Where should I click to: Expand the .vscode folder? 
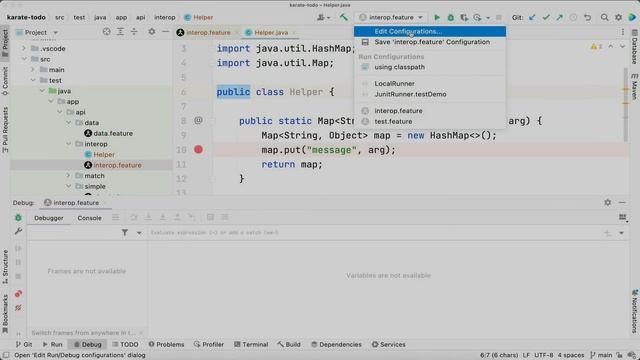[24, 48]
